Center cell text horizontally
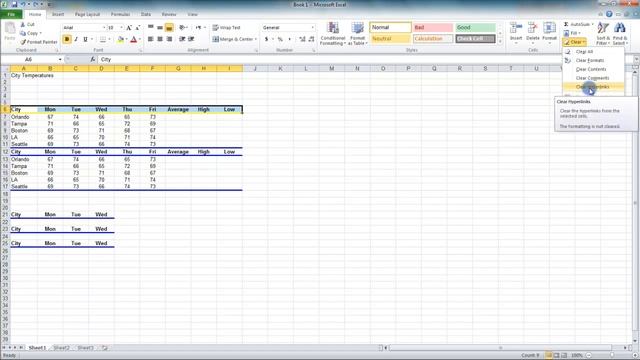Screen dimensions: 640x360 click(160, 39)
